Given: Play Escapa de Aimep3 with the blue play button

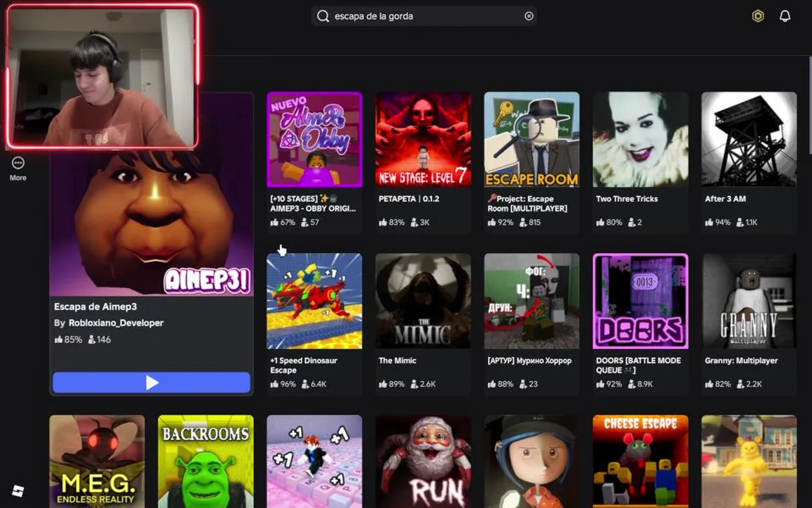Looking at the screenshot, I should (x=152, y=382).
